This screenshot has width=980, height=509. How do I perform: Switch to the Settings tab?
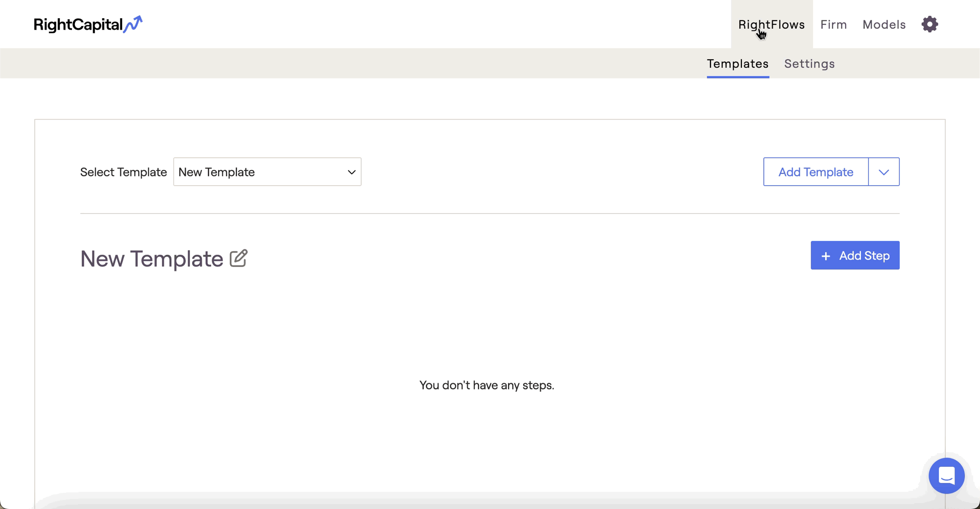click(809, 64)
